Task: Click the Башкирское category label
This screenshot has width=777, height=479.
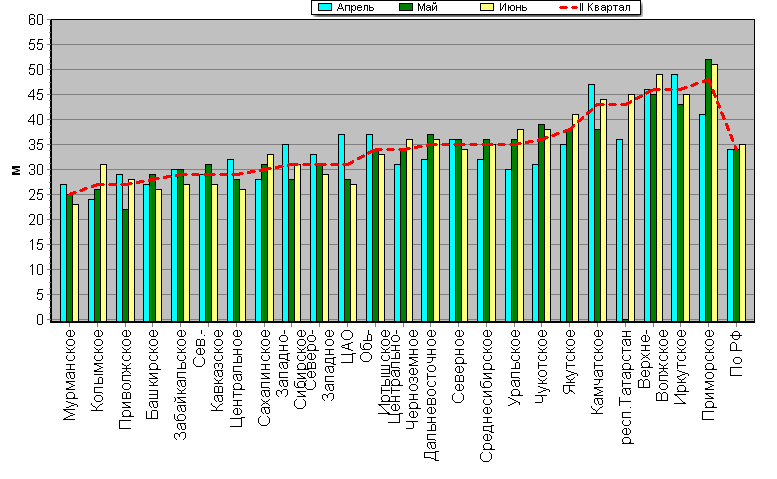Action: 153,374
